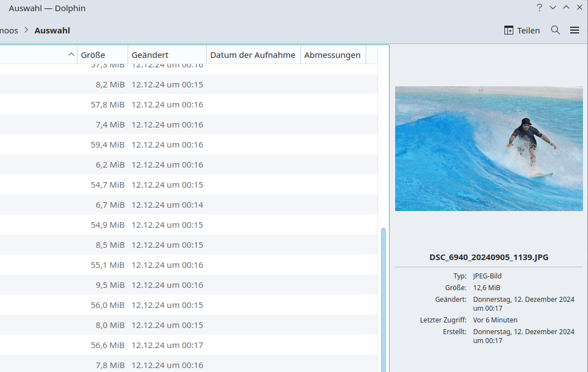Click the vertical scrollbar of file list
The width and height of the screenshot is (588, 372).
coord(383,300)
